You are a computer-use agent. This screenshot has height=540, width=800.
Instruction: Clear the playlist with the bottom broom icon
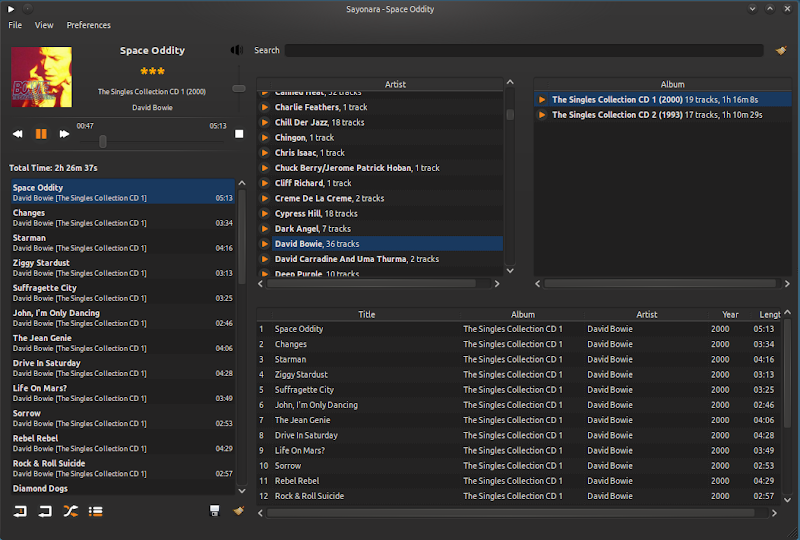pos(238,511)
